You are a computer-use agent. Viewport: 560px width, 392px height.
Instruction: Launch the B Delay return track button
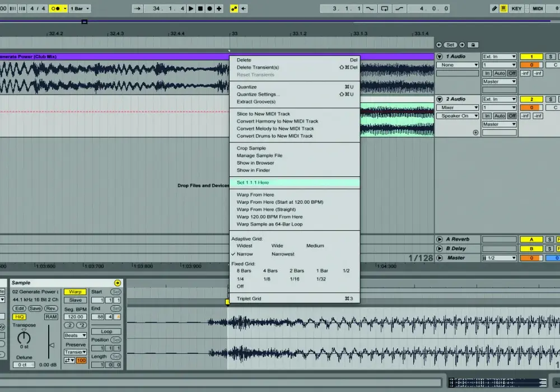439,249
